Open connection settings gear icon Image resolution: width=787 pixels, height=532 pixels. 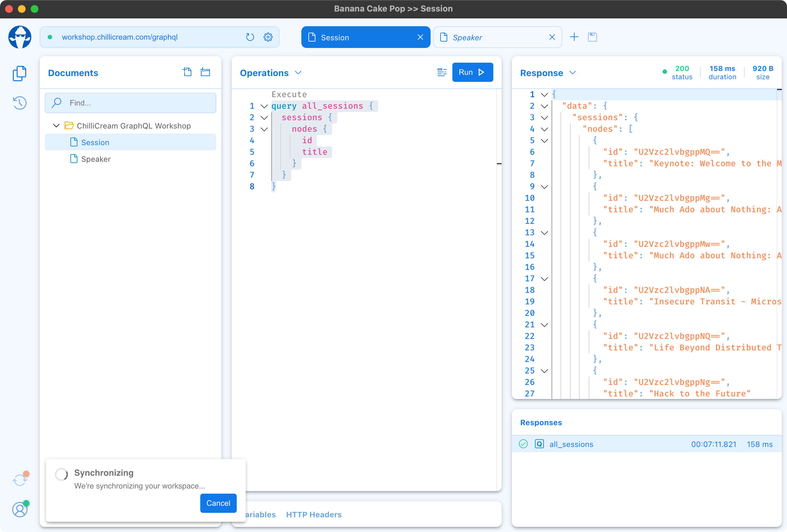268,37
